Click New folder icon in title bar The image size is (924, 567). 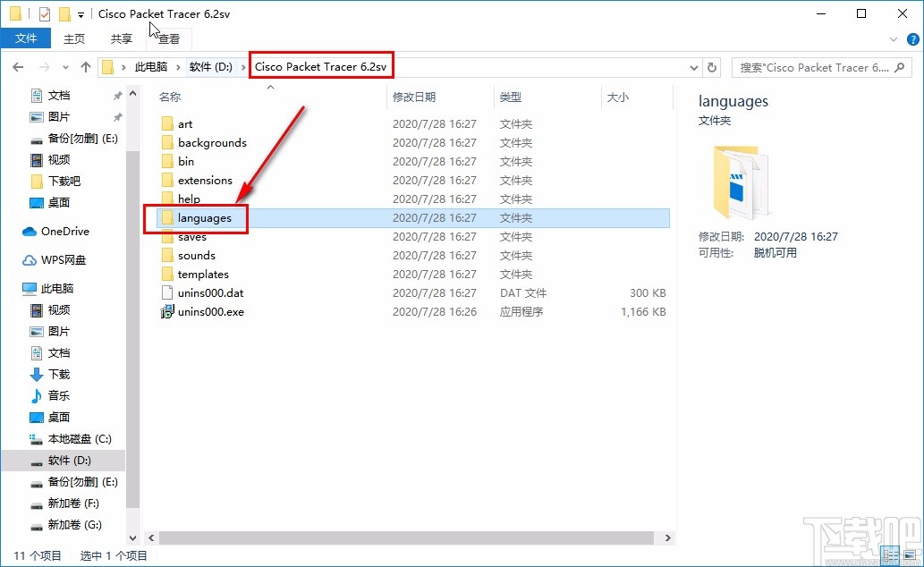point(64,13)
